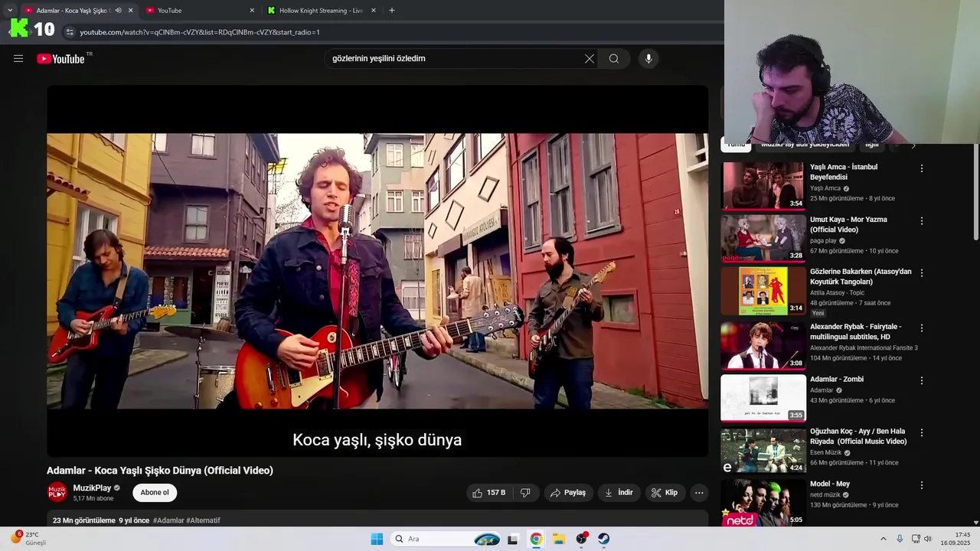Click the video player to pause

point(377,271)
